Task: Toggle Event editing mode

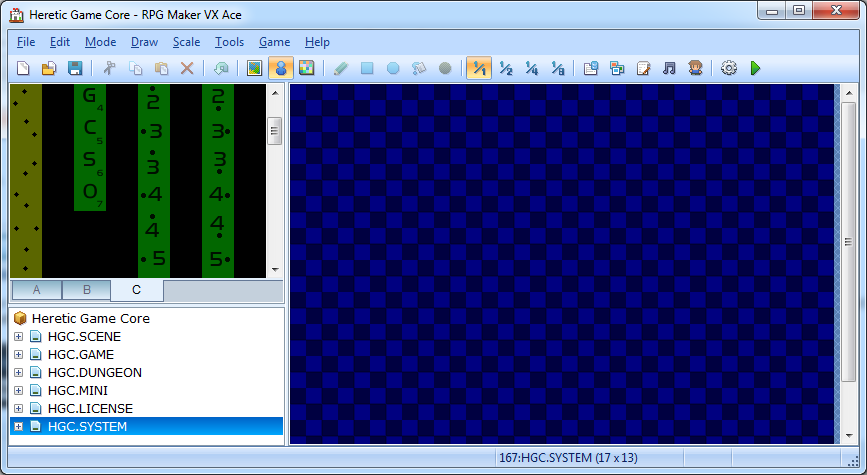Action: click(281, 69)
